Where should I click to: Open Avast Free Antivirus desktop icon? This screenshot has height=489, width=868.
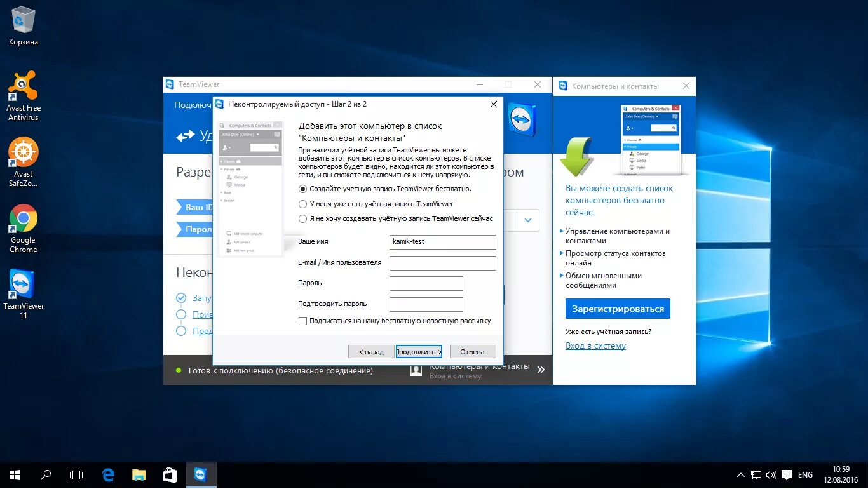(x=24, y=95)
